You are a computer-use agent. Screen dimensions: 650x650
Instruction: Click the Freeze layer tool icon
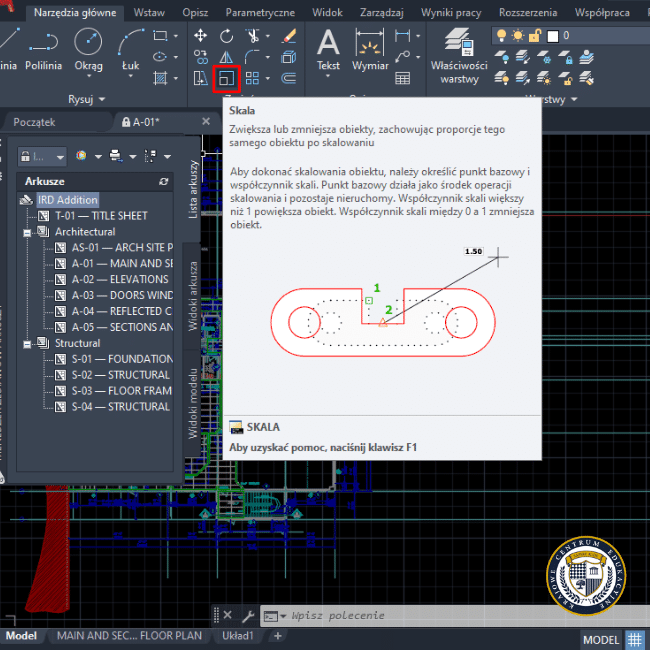(544, 57)
